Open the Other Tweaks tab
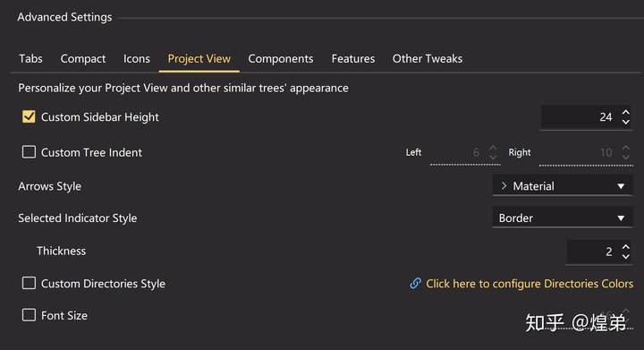 pos(428,59)
